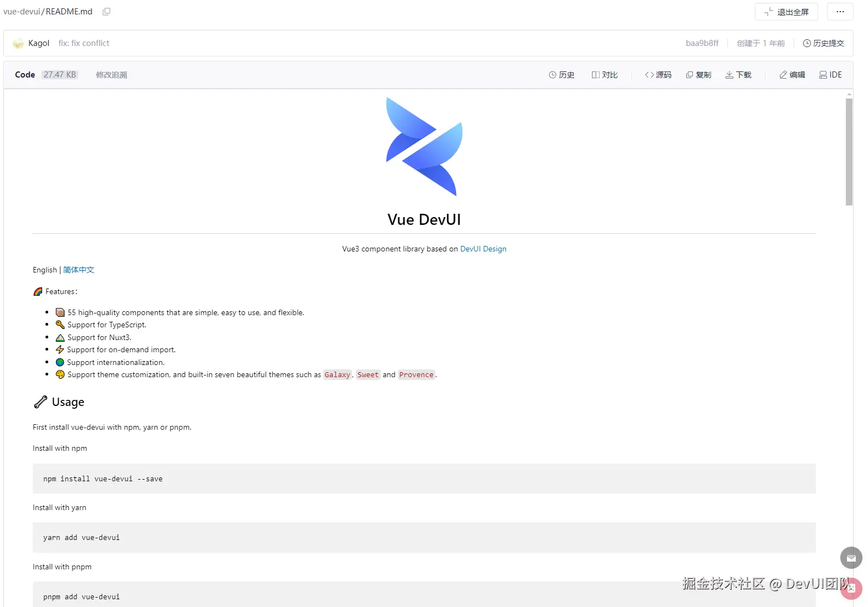Image resolution: width=868 pixels, height=607 pixels.
Task: Click the npm install vue-devui code block
Action: (424, 479)
